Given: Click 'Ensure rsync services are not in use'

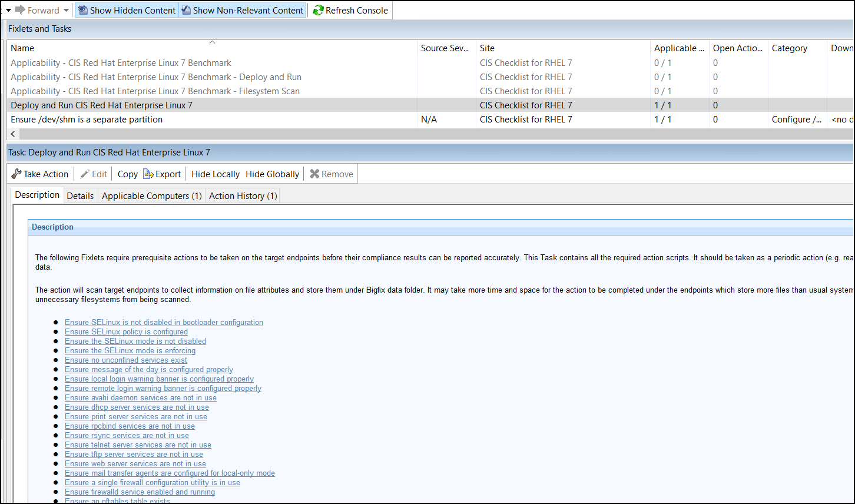Looking at the screenshot, I should point(127,435).
